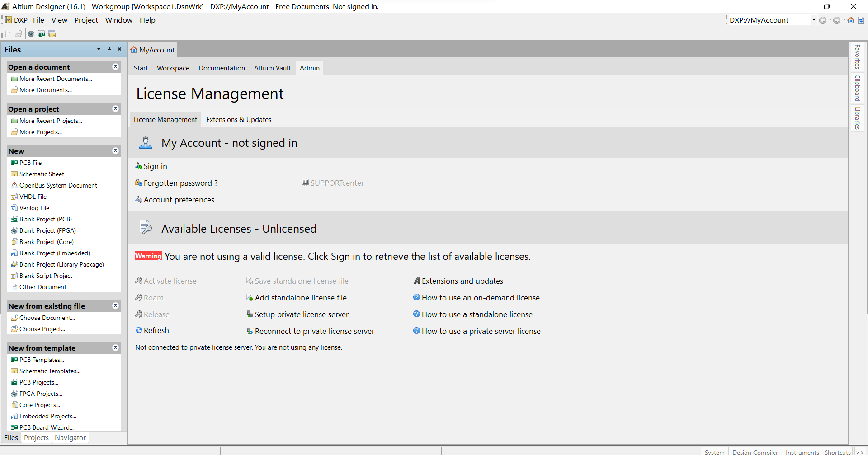Image resolution: width=868 pixels, height=455 pixels.
Task: Switch to the Workspace tab
Action: (x=173, y=68)
